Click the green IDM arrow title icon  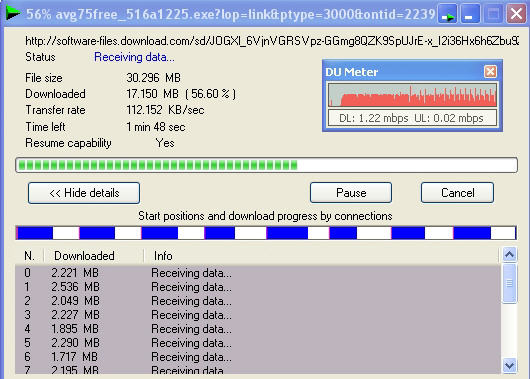pyautogui.click(x=13, y=13)
